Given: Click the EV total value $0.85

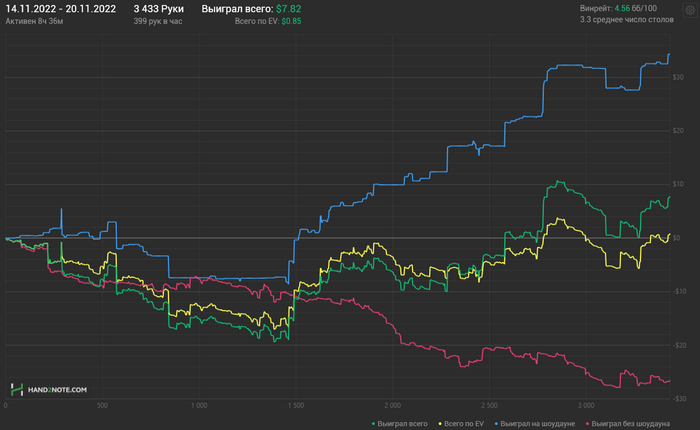Looking at the screenshot, I should (291, 21).
